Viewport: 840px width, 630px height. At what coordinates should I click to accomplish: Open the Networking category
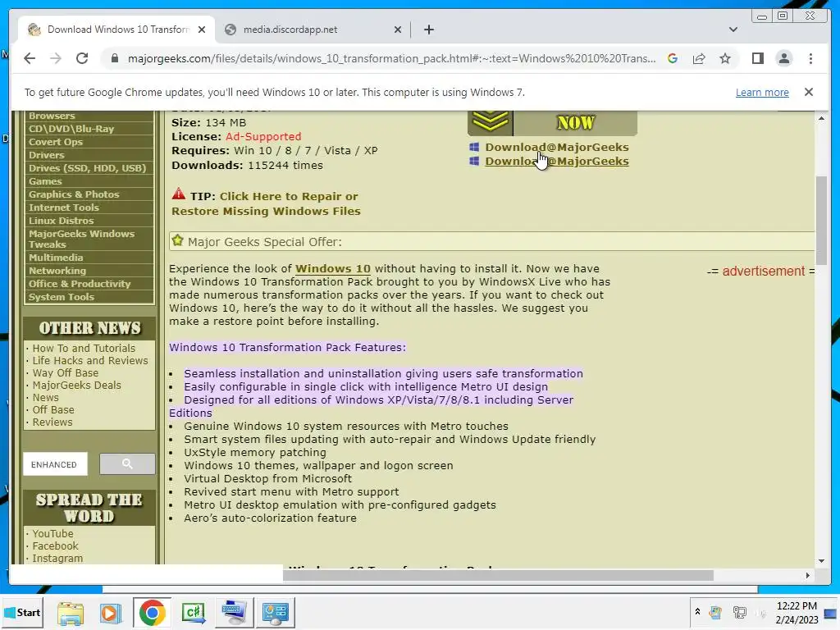point(57,271)
